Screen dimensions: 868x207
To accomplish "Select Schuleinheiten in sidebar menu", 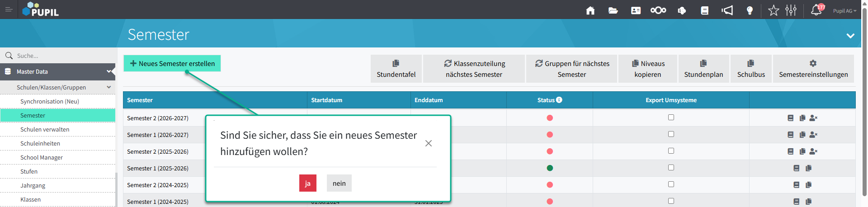I will [40, 144].
